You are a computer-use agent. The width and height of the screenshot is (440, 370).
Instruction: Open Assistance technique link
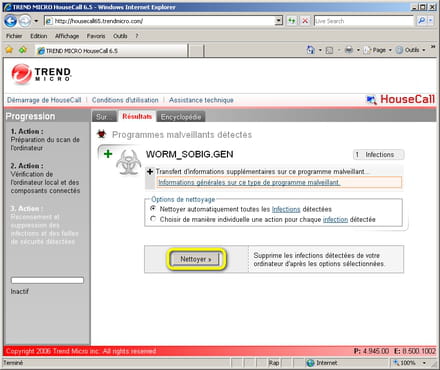[x=201, y=100]
